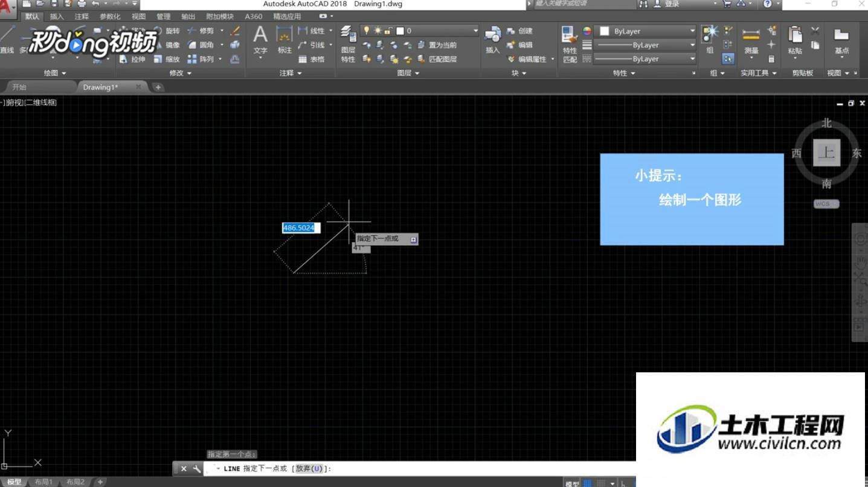Open the Manage (管理) ribbon tab
The image size is (868, 487).
163,17
